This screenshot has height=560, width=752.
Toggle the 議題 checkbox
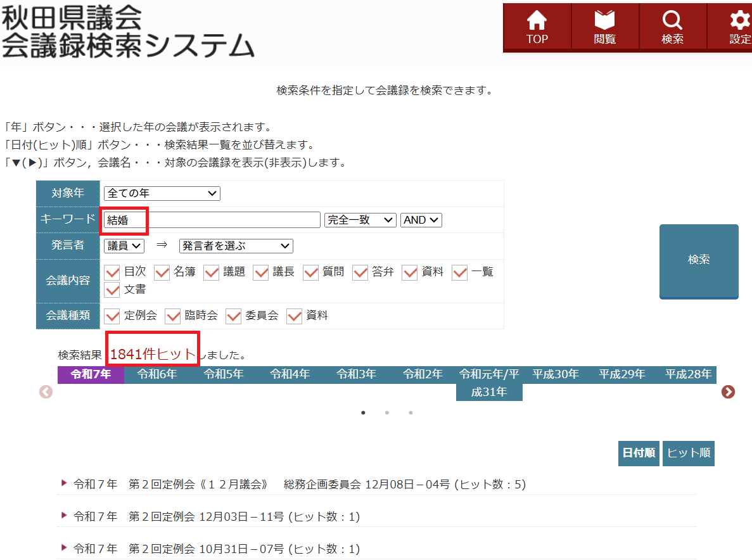coord(212,272)
